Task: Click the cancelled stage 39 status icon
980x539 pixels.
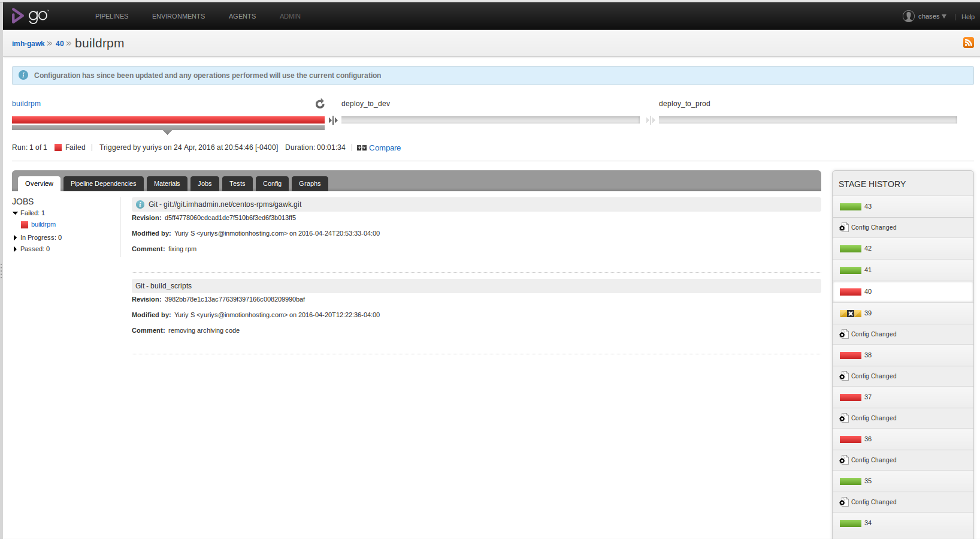Action: [850, 314]
